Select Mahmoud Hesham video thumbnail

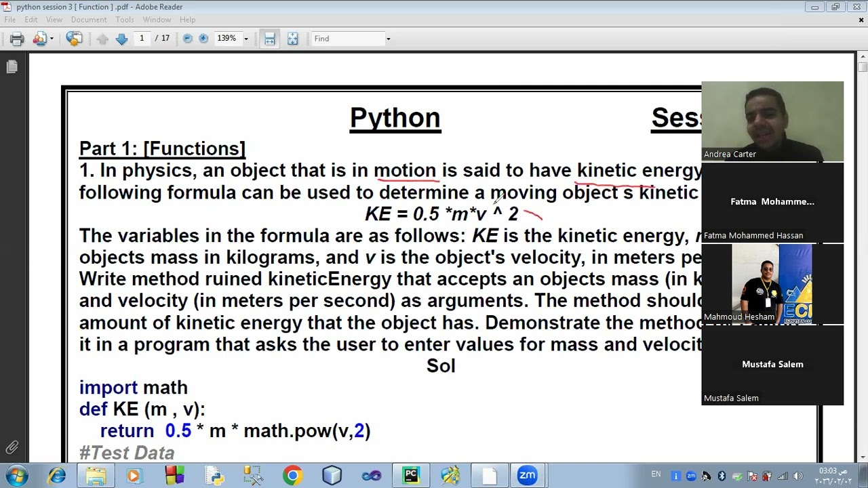click(772, 284)
